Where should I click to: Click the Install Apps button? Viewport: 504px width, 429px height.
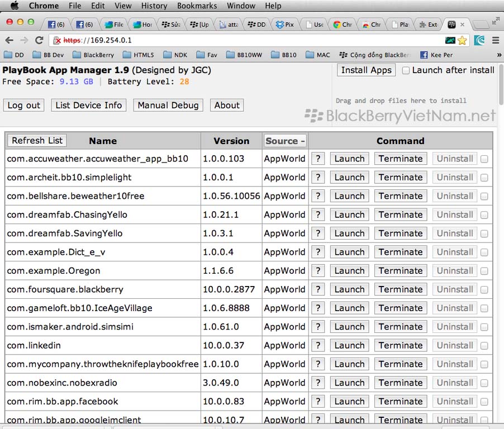point(366,70)
